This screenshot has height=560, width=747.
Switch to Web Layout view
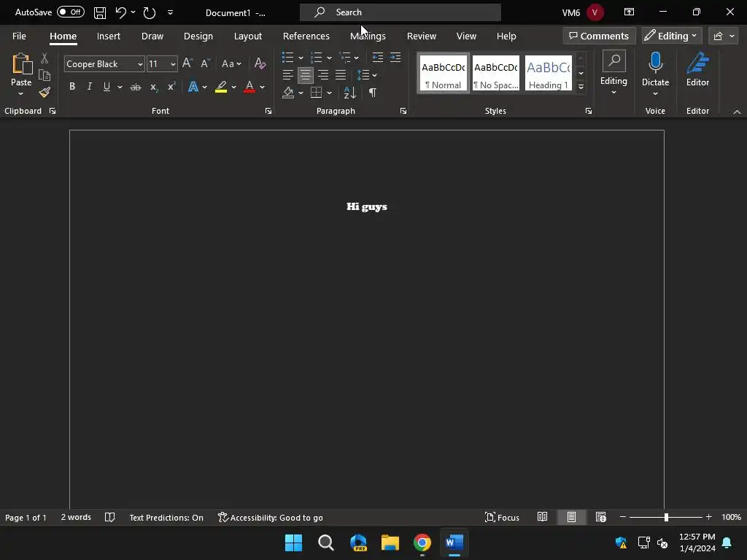(601, 517)
